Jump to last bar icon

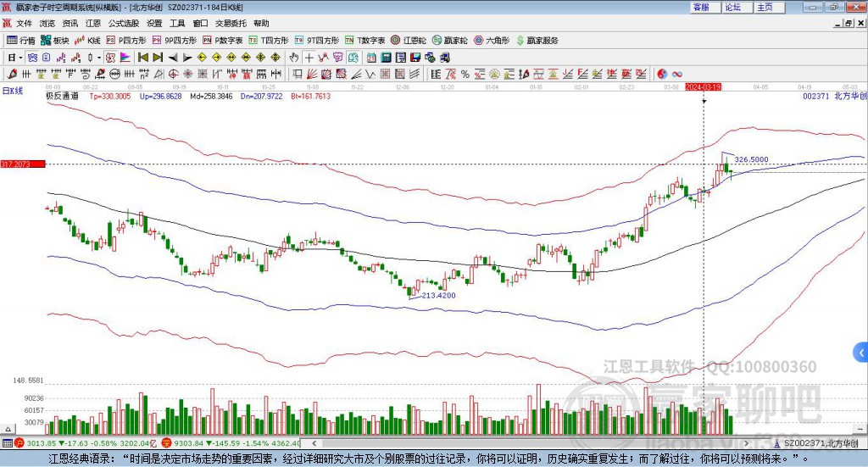[x=158, y=58]
